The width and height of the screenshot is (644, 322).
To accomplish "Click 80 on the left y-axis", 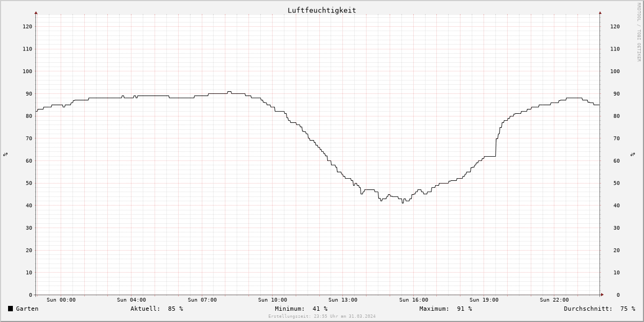I will (29, 116).
